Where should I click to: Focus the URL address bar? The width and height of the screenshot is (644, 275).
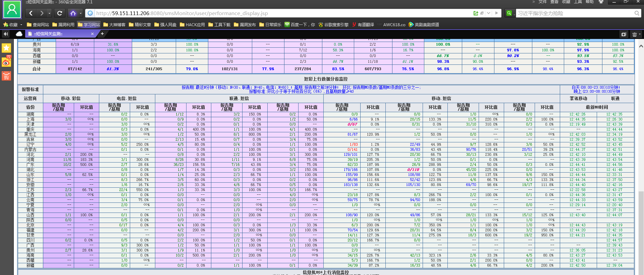coord(282,13)
